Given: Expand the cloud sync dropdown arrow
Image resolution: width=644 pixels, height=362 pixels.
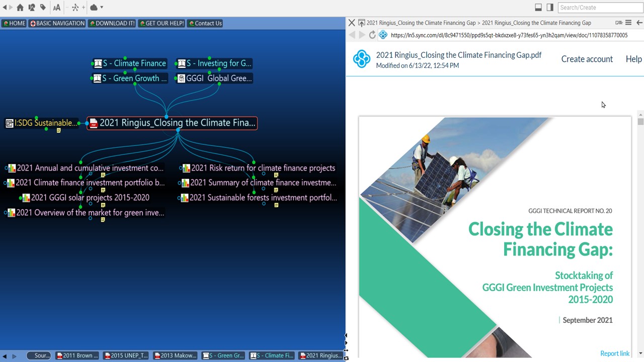Looking at the screenshot, I should point(102,8).
